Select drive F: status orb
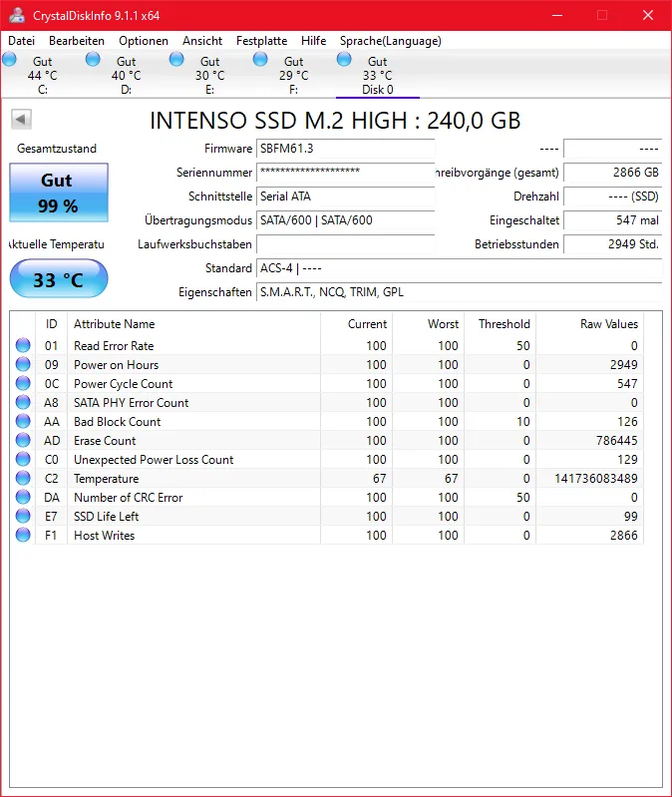 click(x=261, y=60)
